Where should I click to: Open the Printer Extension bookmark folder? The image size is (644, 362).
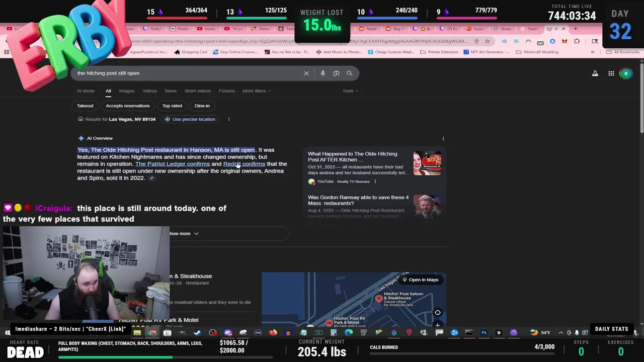(x=439, y=52)
